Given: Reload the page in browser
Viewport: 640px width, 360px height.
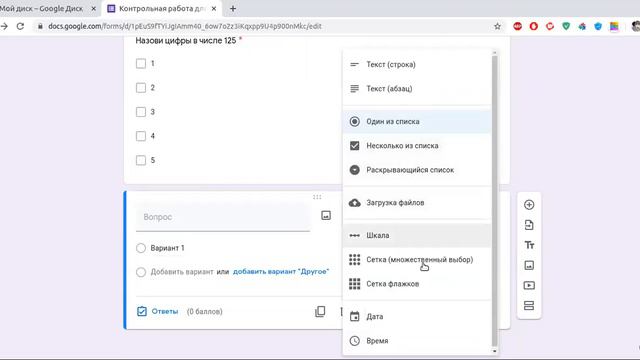Looking at the screenshot, I should point(20,26).
